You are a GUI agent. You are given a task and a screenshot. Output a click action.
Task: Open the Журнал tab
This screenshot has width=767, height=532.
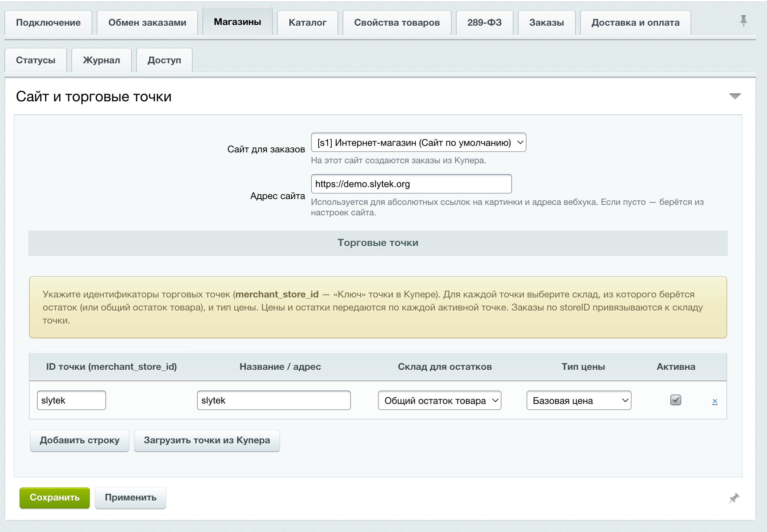[101, 60]
